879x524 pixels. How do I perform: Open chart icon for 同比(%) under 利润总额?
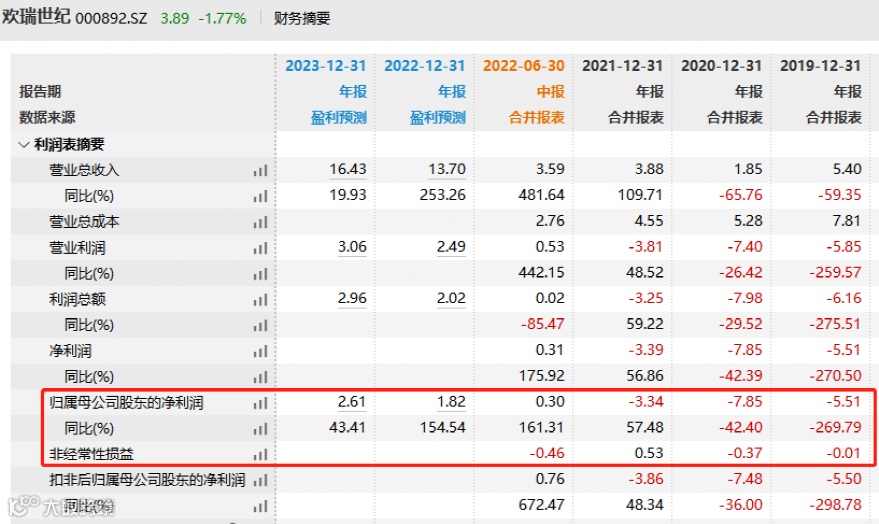point(260,326)
